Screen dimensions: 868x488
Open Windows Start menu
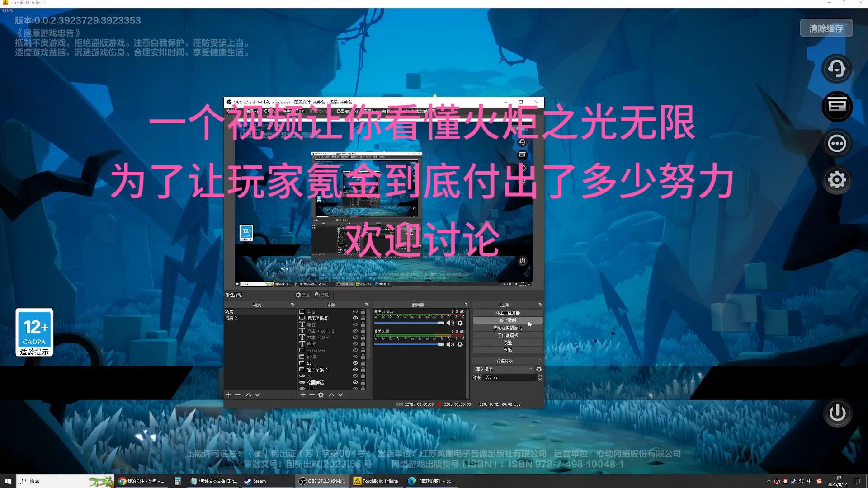[8, 481]
